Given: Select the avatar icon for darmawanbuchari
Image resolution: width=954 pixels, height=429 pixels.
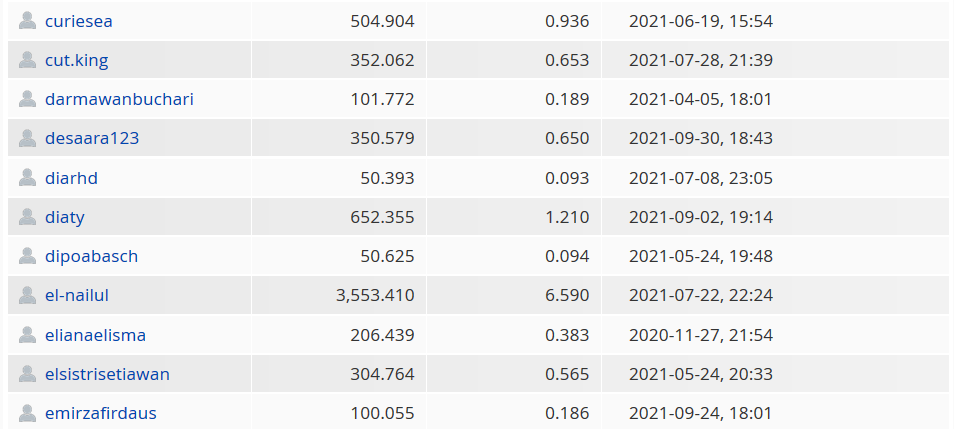Looking at the screenshot, I should (x=27, y=99).
